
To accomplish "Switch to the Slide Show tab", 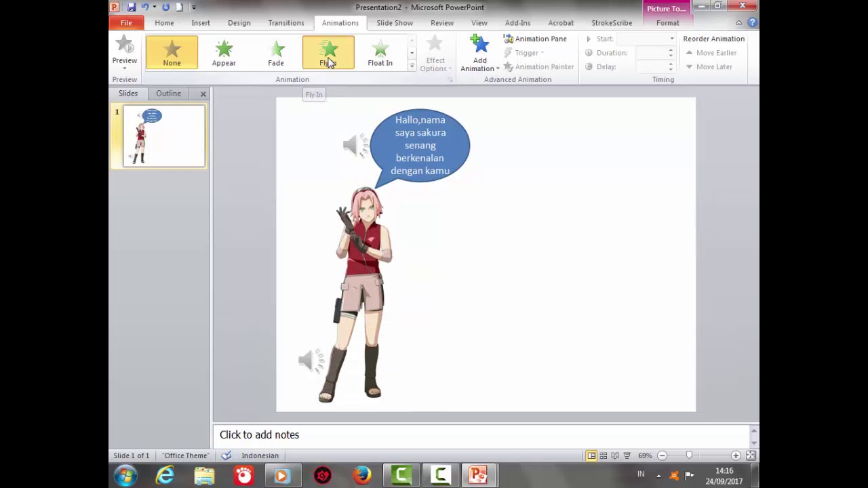I will click(x=395, y=23).
